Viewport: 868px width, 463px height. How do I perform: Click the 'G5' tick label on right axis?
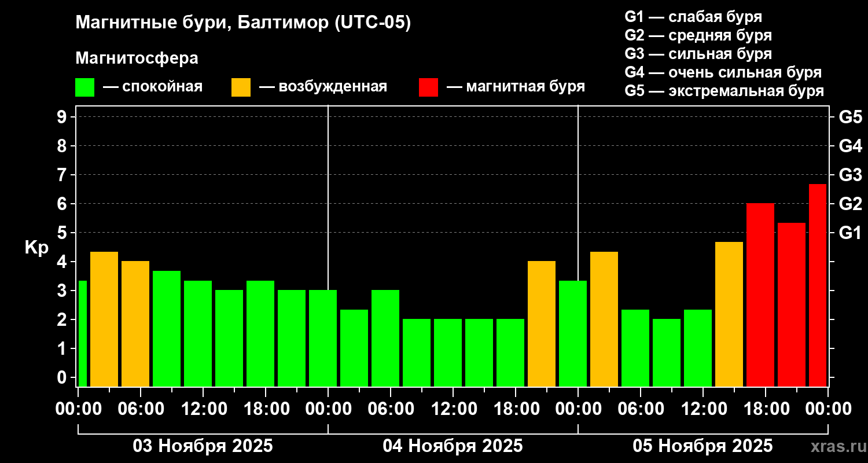(851, 117)
